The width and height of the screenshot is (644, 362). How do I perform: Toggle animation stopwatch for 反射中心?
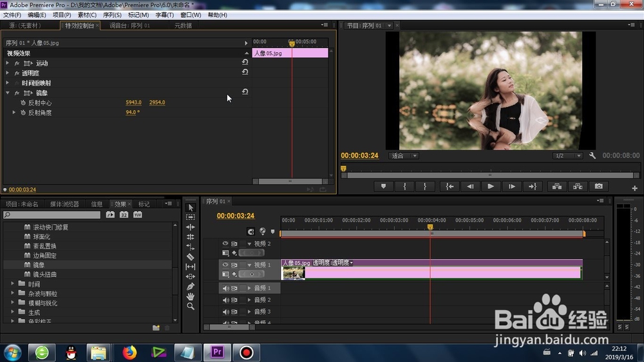(x=23, y=102)
